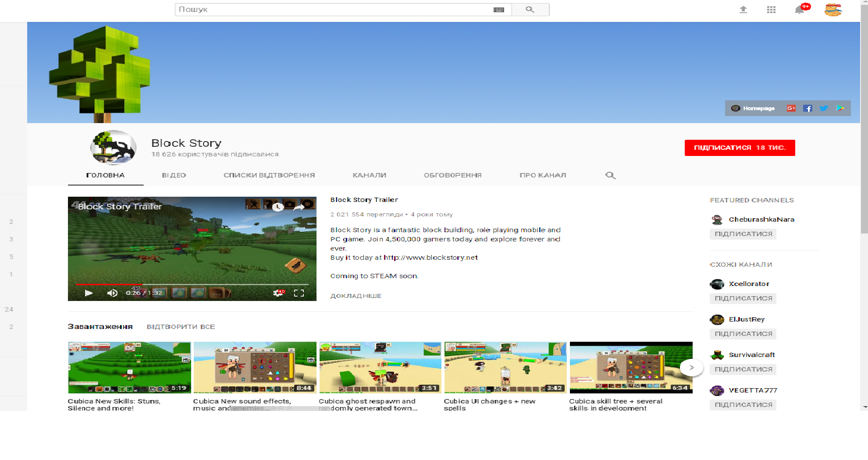Click ВІДТВОРИТИ ВСЕ link
The image size is (868, 460).
(181, 327)
